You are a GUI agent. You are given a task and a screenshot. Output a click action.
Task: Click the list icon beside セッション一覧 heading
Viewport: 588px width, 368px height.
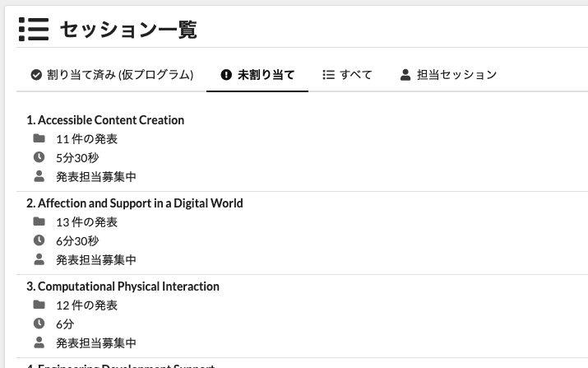(x=34, y=29)
